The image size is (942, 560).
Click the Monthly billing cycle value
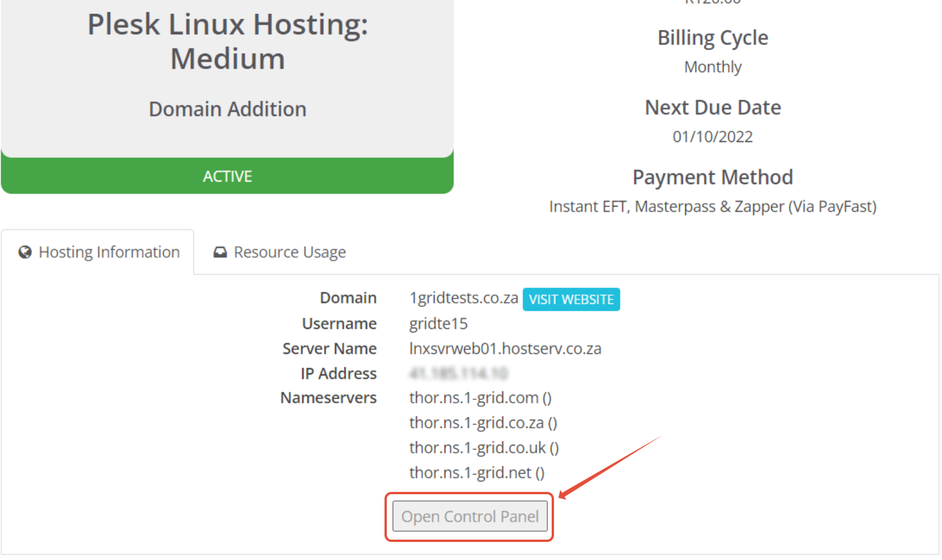[x=712, y=67]
